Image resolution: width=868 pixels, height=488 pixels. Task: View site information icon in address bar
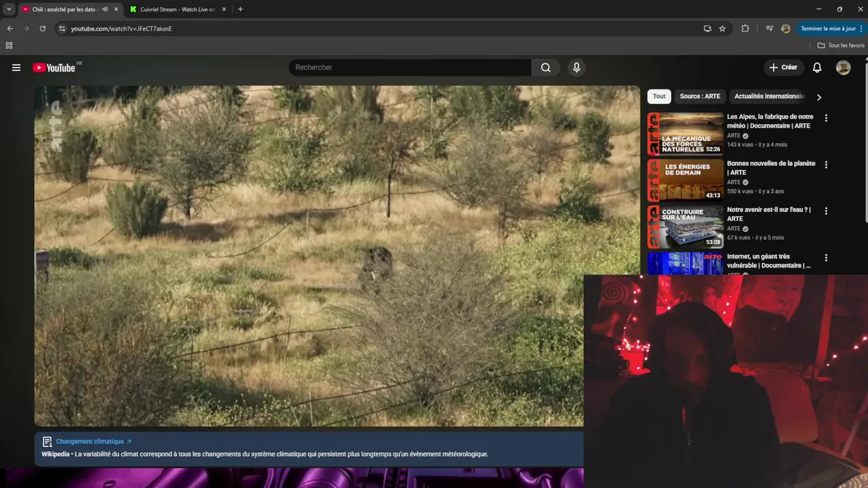click(62, 28)
